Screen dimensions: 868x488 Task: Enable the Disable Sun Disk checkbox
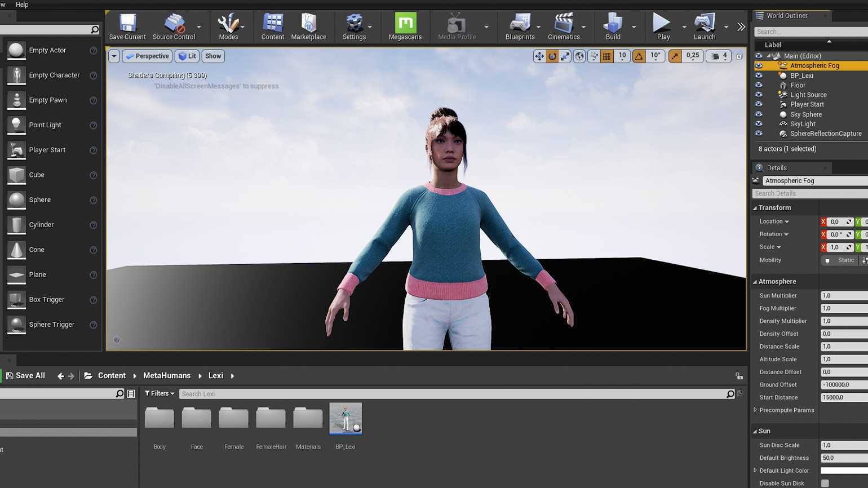point(825,483)
